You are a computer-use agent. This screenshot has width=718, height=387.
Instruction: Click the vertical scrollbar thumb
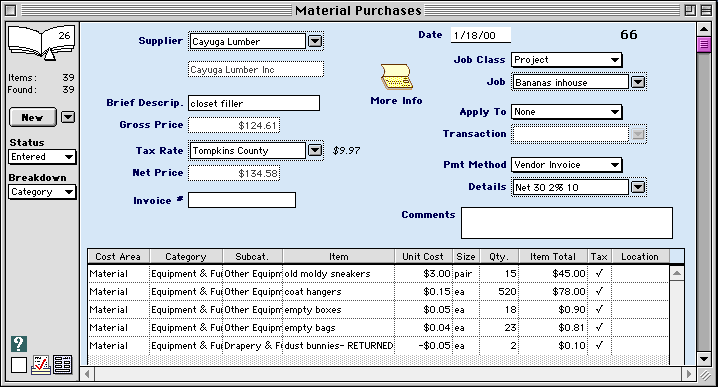704,44
